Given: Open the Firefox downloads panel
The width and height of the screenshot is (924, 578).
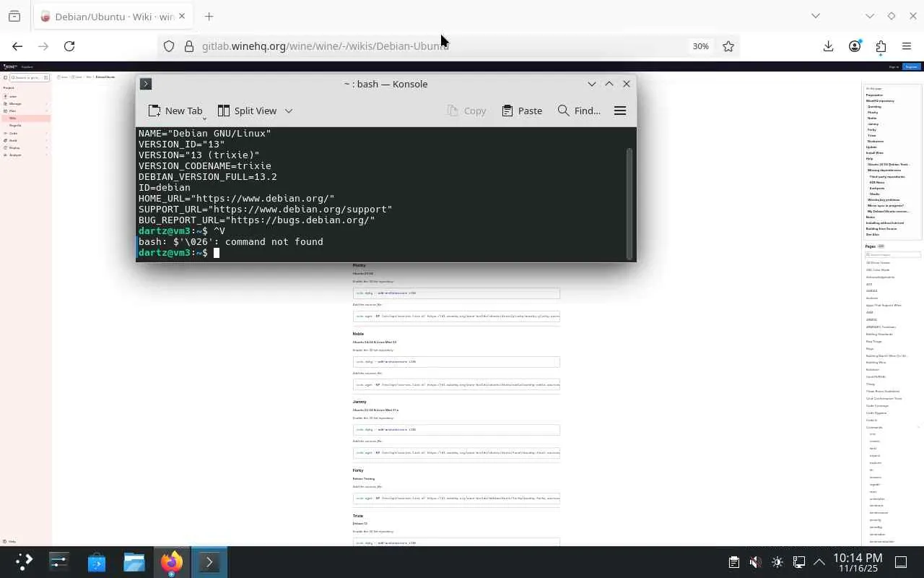Looking at the screenshot, I should tap(828, 46).
